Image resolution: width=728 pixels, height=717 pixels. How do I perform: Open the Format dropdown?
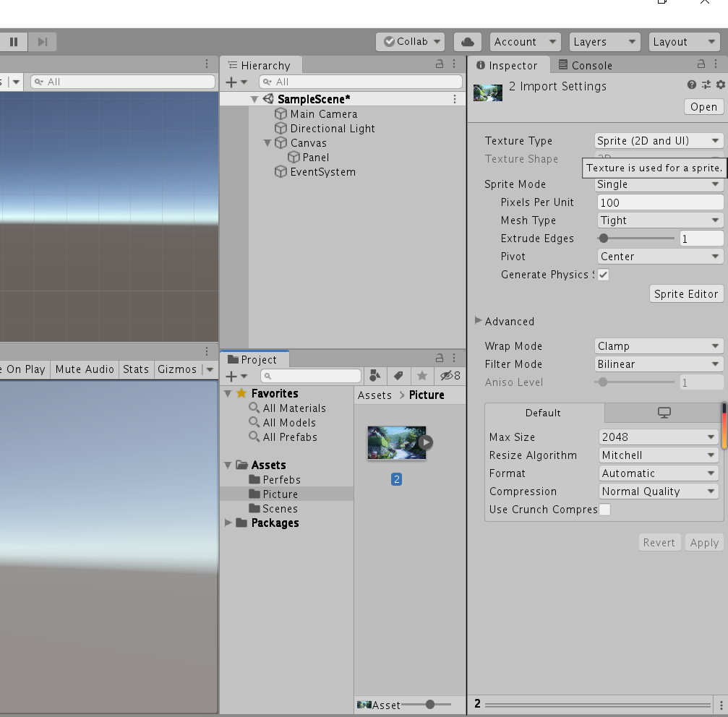(659, 473)
